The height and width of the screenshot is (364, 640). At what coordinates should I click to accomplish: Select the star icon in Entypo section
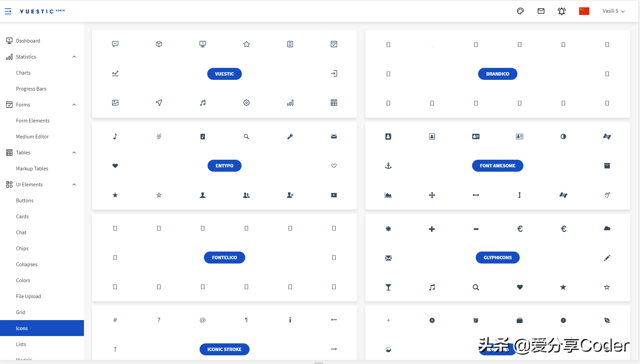coord(115,195)
